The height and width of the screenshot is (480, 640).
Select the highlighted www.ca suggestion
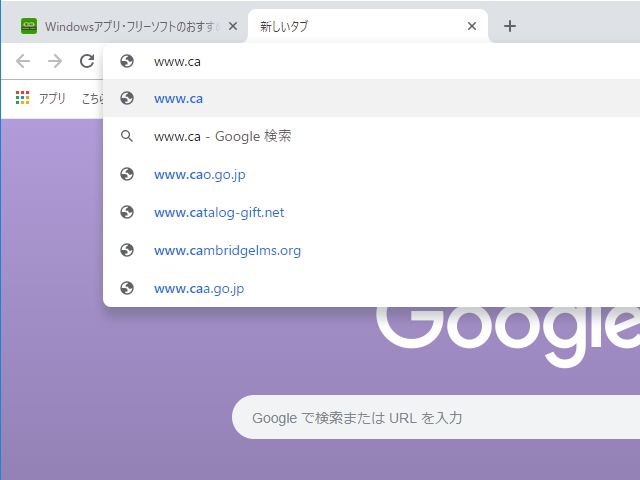coord(371,98)
